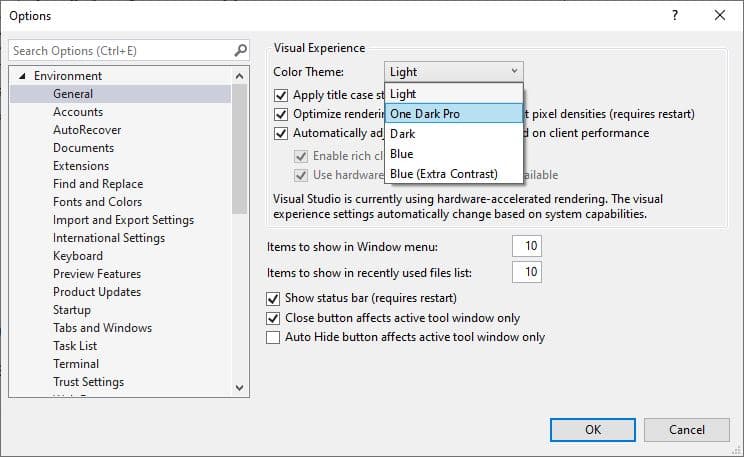The height and width of the screenshot is (457, 744).
Task: Toggle Apply title case styling checkbox
Action: [x=281, y=95]
